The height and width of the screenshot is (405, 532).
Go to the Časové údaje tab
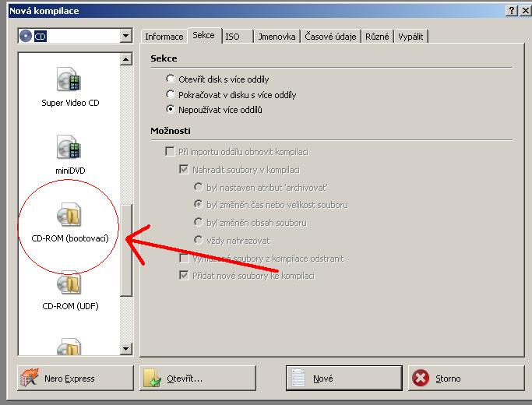330,37
